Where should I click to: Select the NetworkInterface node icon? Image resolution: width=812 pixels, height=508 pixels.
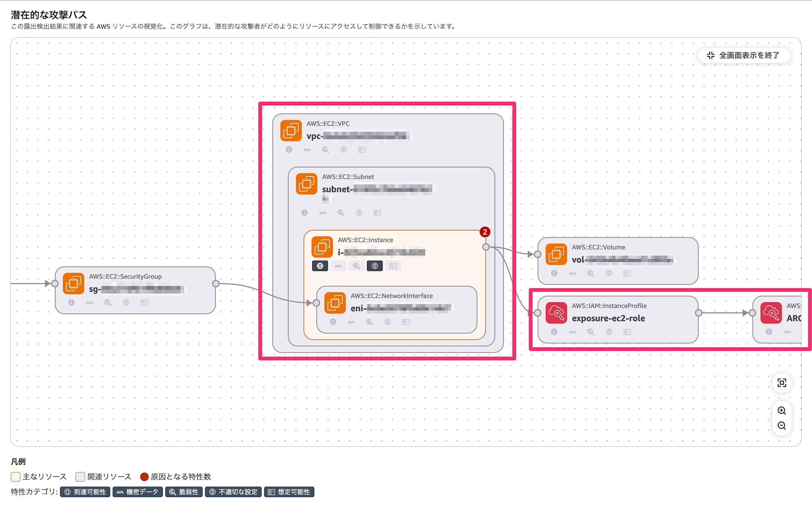click(x=335, y=303)
